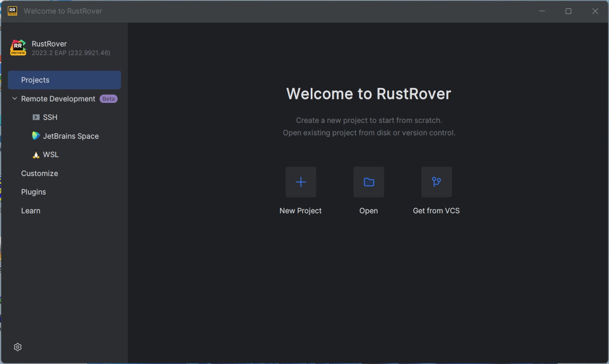Minimize the Welcome to RustRover window
Screen dimensions: 609x364
tap(542, 11)
